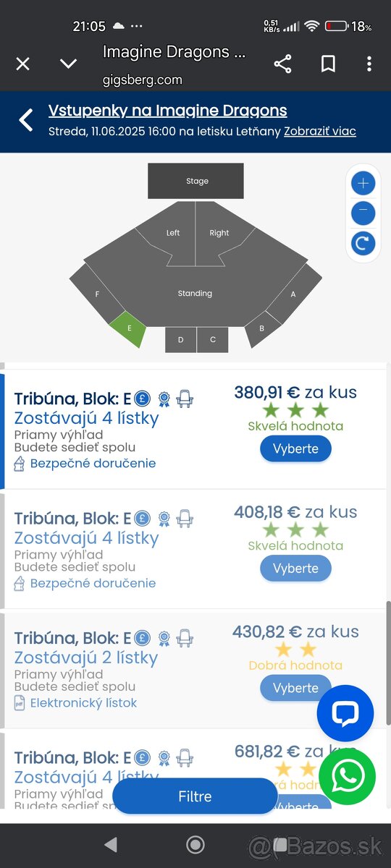Expand the downward chevron beside page title
This screenshot has height=868, width=391.
pyautogui.click(x=68, y=64)
